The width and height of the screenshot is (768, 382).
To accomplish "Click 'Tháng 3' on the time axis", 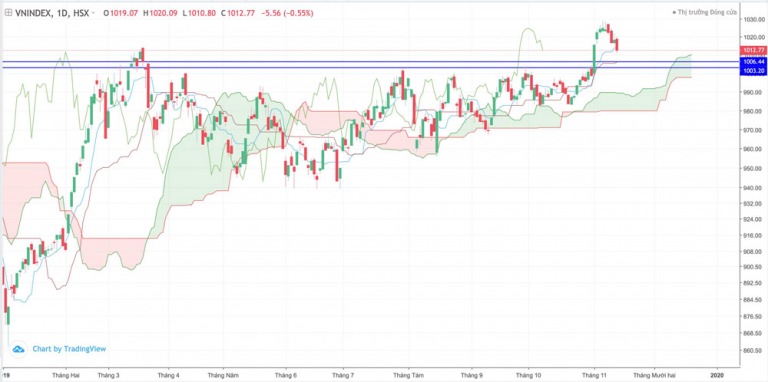I will point(108,376).
